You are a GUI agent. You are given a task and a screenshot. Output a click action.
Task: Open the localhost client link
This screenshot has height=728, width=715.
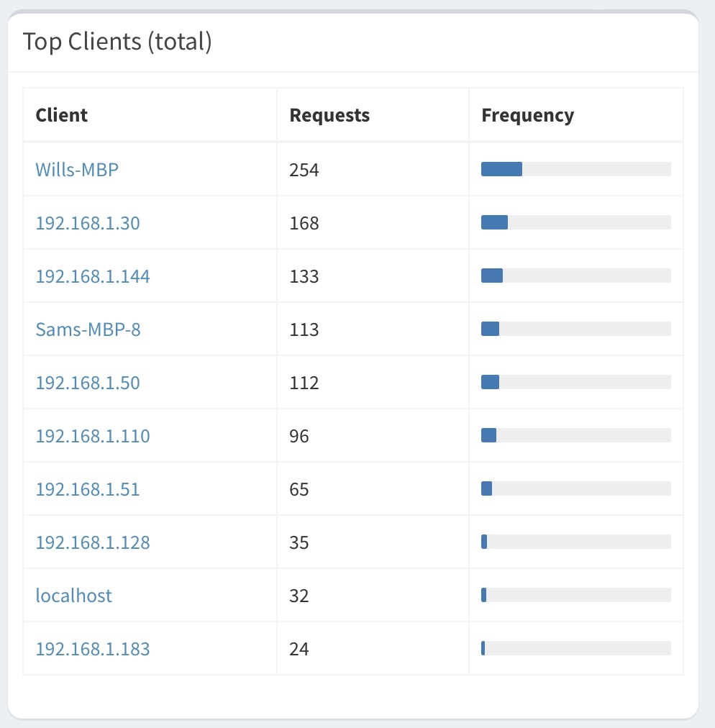(x=74, y=595)
